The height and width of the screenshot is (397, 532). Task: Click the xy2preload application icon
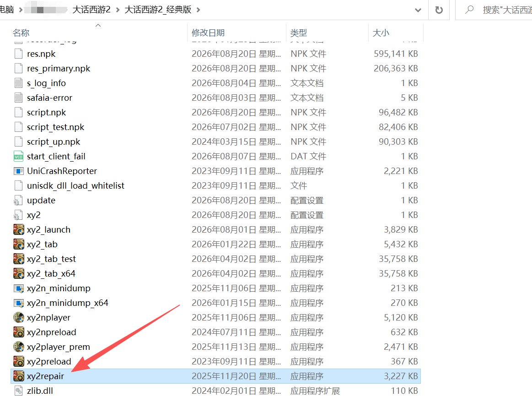[19, 361]
